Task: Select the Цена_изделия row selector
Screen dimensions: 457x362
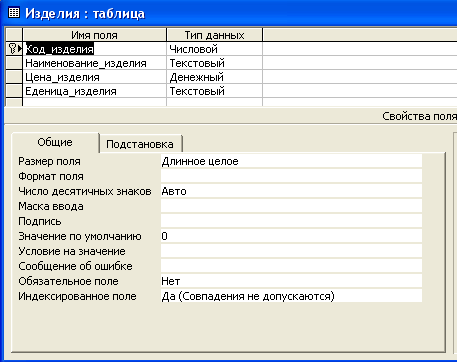Action: [x=14, y=77]
